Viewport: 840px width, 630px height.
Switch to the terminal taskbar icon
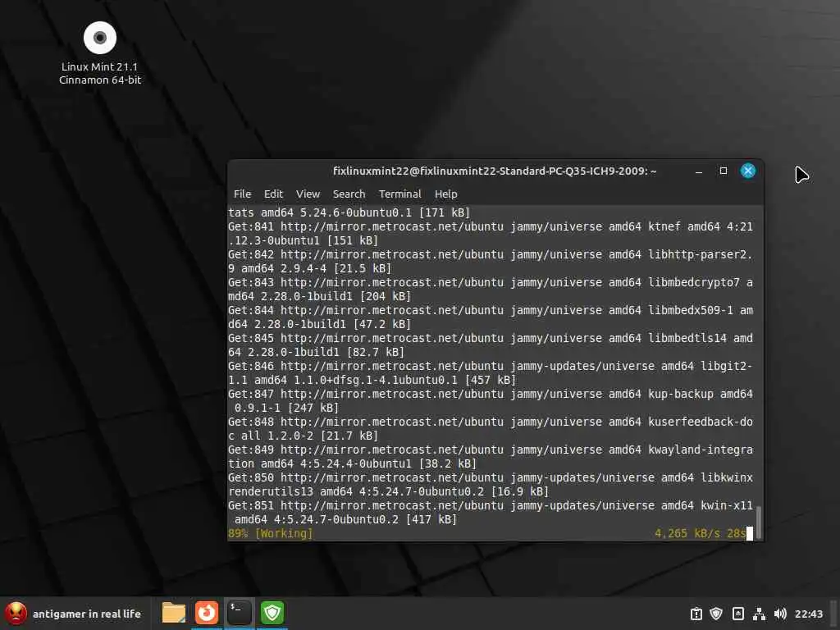click(x=239, y=613)
